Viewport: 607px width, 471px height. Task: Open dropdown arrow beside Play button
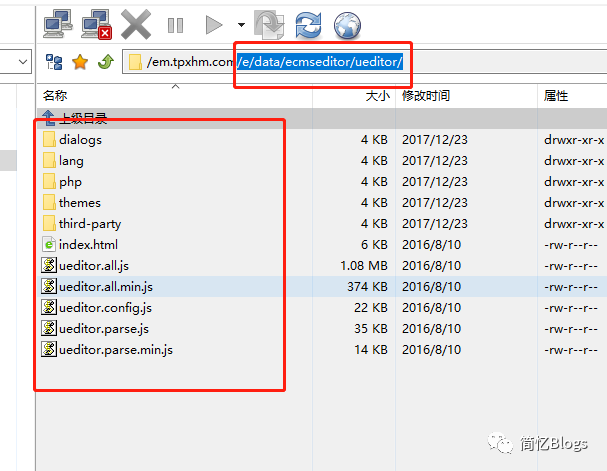pos(241,24)
